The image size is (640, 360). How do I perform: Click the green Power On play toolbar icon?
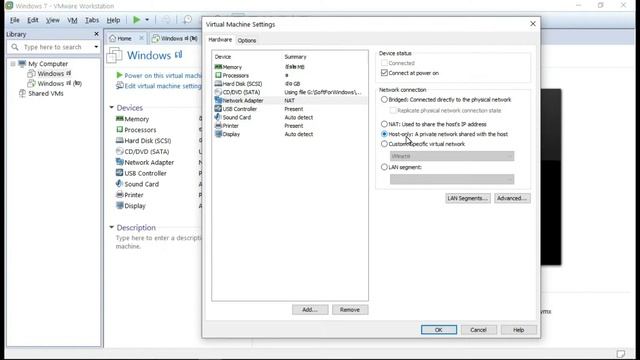[137, 20]
